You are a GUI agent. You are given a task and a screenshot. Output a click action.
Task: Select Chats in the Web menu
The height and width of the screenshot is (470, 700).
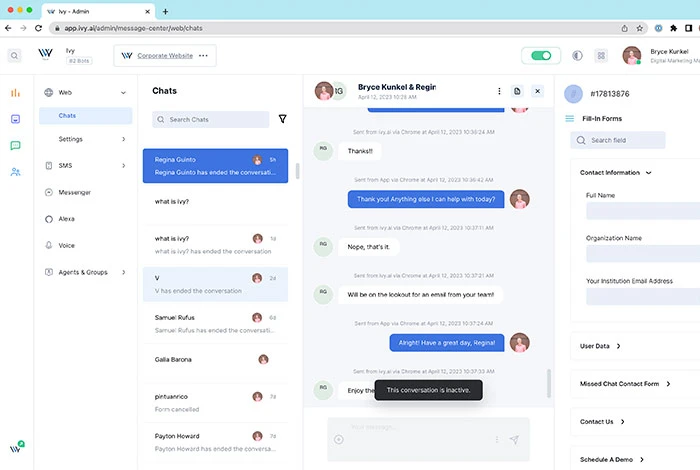point(86,116)
